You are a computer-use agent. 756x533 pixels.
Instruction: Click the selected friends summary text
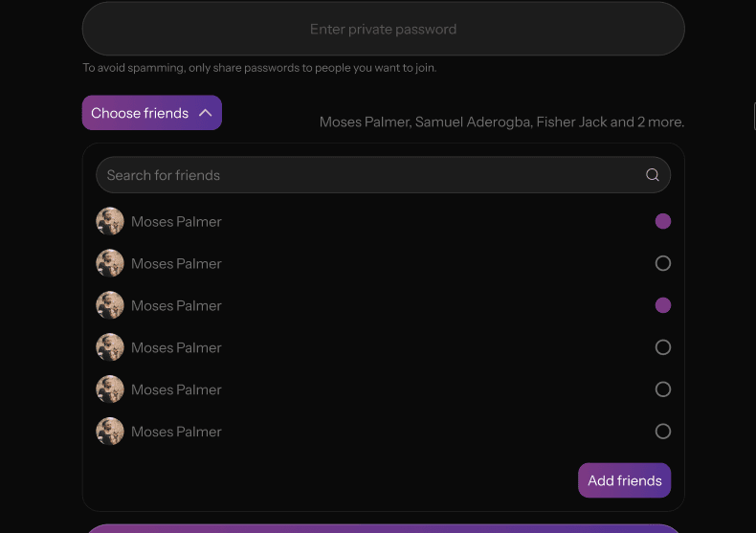(501, 122)
